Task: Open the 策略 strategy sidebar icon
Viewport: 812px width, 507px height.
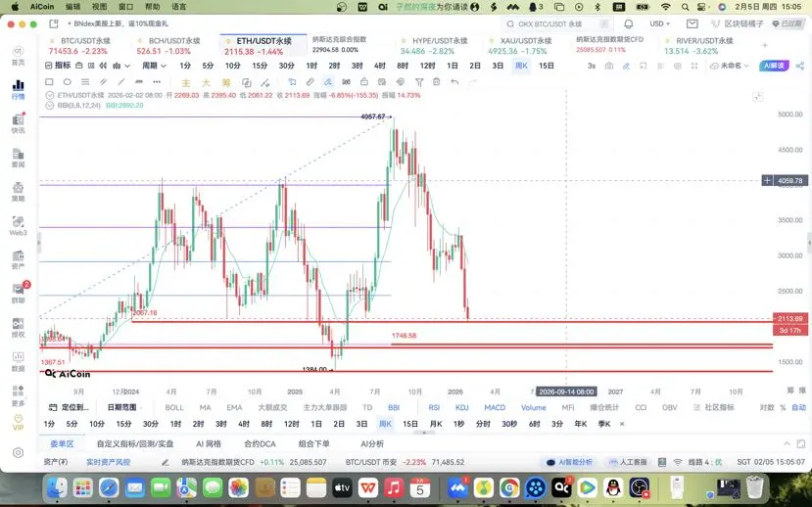Action: tap(19, 191)
